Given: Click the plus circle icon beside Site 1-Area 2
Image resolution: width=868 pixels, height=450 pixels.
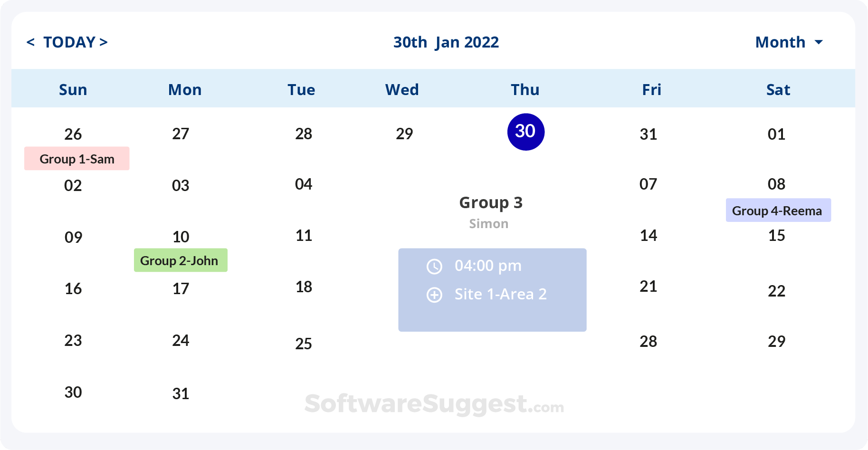Looking at the screenshot, I should (x=434, y=295).
